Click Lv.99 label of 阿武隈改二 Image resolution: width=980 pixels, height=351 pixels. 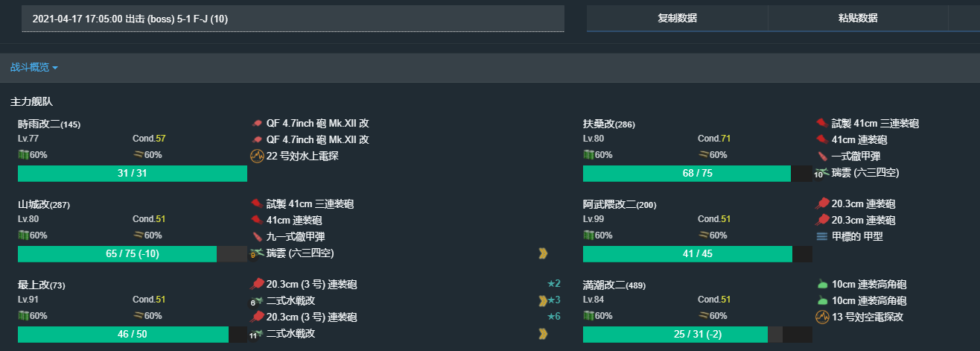tap(594, 219)
